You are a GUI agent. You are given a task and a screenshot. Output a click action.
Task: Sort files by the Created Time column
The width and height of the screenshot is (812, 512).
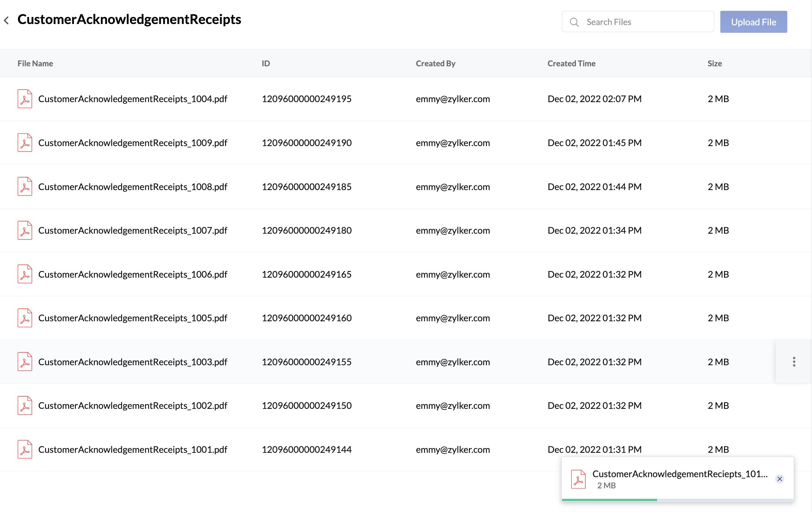pyautogui.click(x=571, y=63)
